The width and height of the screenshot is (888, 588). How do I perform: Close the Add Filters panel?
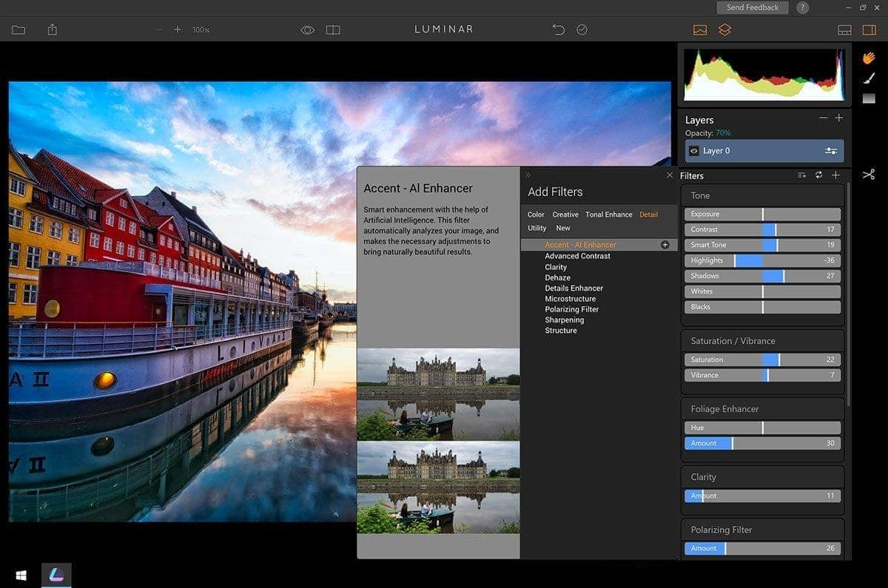(670, 175)
